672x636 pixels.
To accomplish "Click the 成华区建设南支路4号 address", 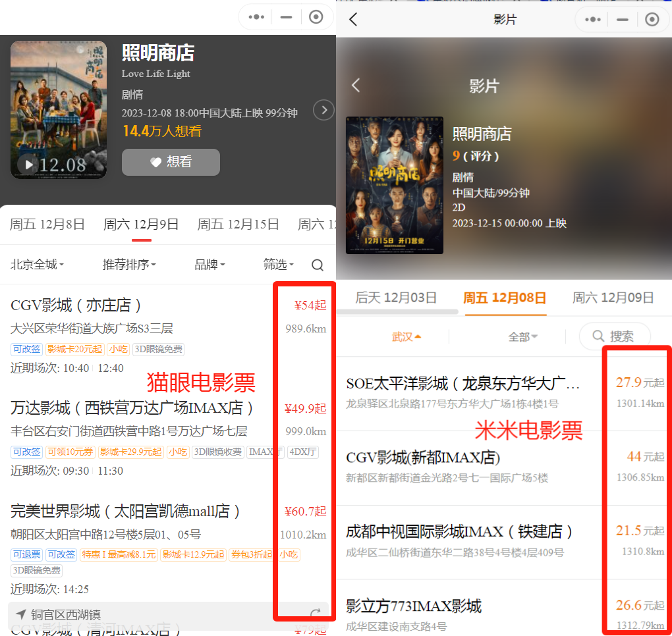I will point(396,627).
